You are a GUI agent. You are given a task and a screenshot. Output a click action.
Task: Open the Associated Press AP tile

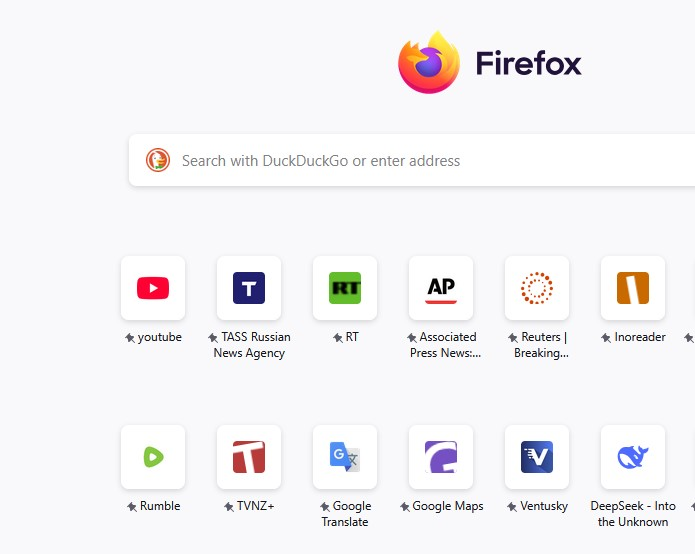tap(441, 288)
